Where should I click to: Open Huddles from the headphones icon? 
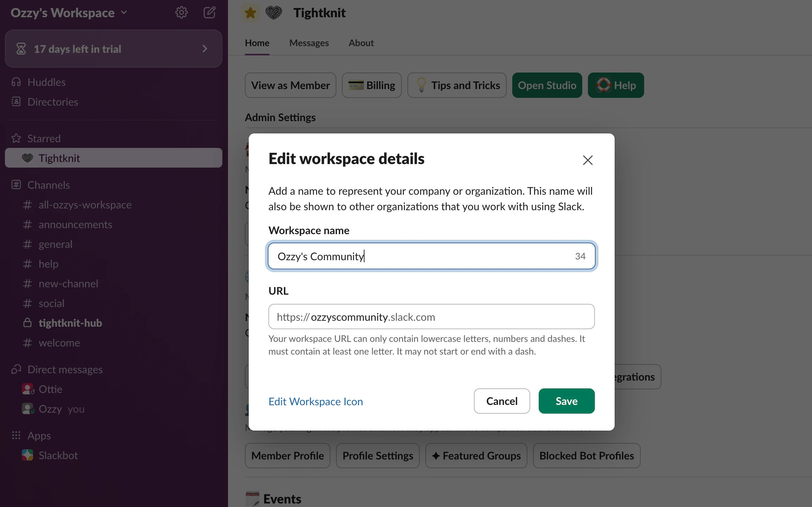pyautogui.click(x=16, y=82)
